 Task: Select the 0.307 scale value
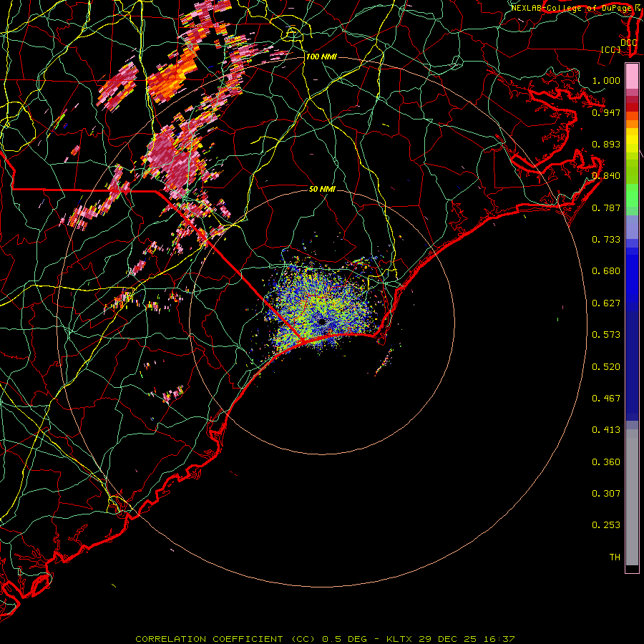[606, 494]
